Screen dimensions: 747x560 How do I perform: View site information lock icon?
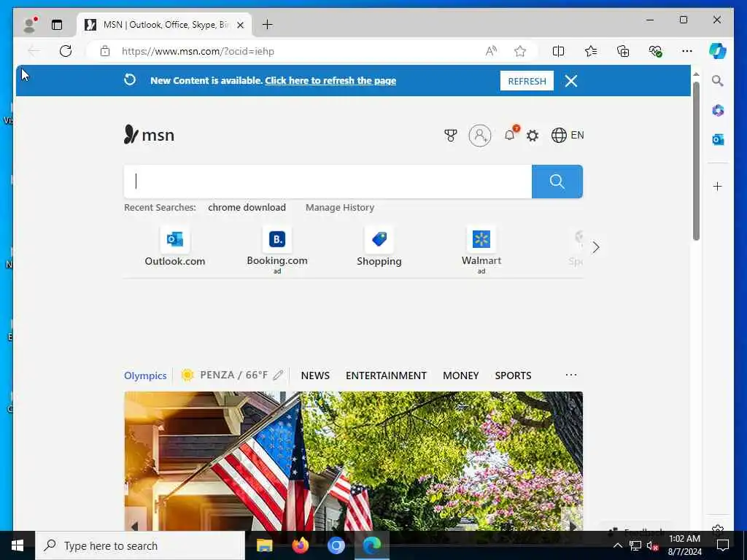tap(105, 51)
